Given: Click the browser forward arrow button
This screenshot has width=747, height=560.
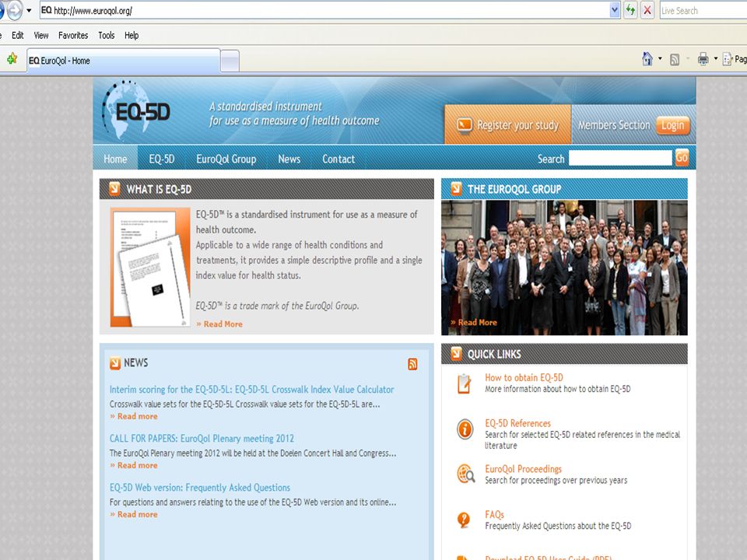Looking at the screenshot, I should (14, 10).
